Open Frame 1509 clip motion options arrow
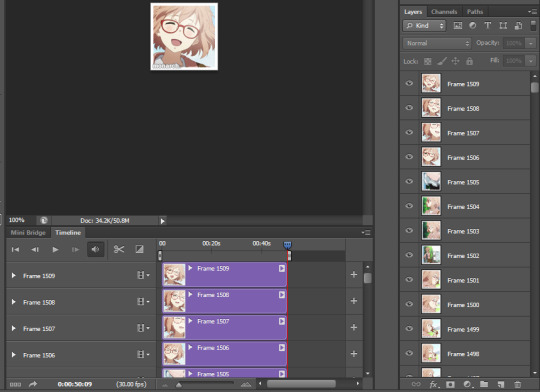Screen dimensions: 540x392 [x=282, y=268]
